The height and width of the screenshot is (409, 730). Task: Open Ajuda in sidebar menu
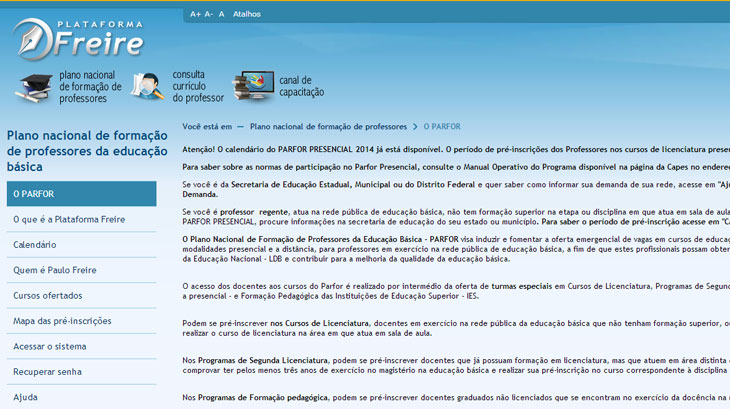25,397
